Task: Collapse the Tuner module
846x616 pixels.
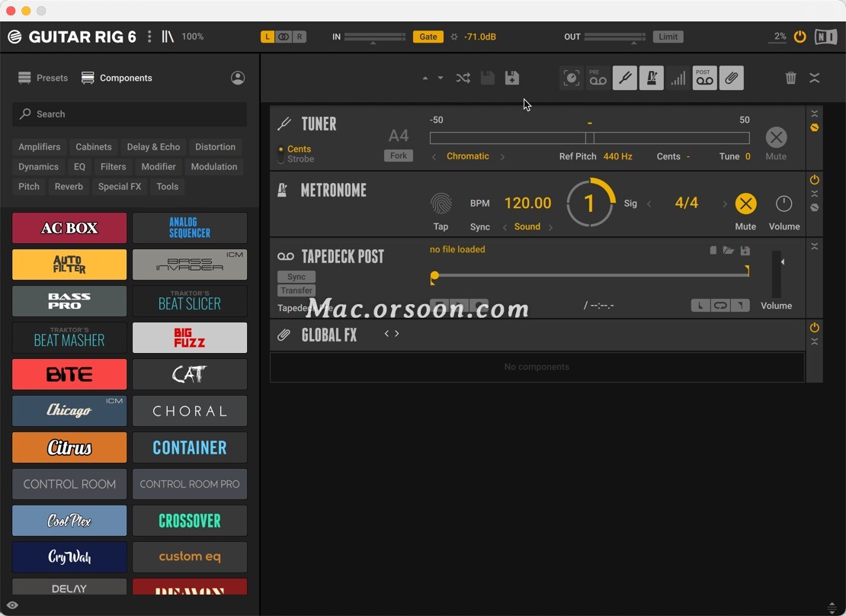Action: (815, 114)
